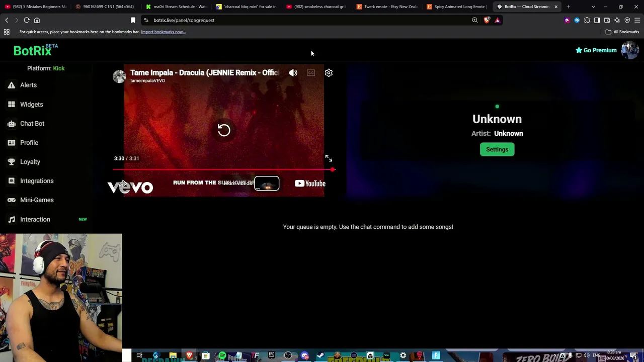Open Steam from the taskbar
This screenshot has height=362, width=644.
[x=320, y=356]
